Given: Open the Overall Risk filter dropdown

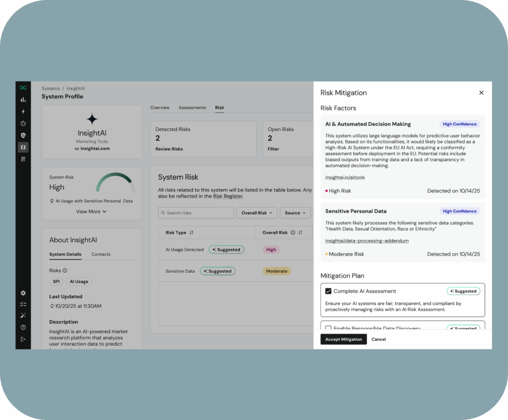Looking at the screenshot, I should [x=256, y=213].
